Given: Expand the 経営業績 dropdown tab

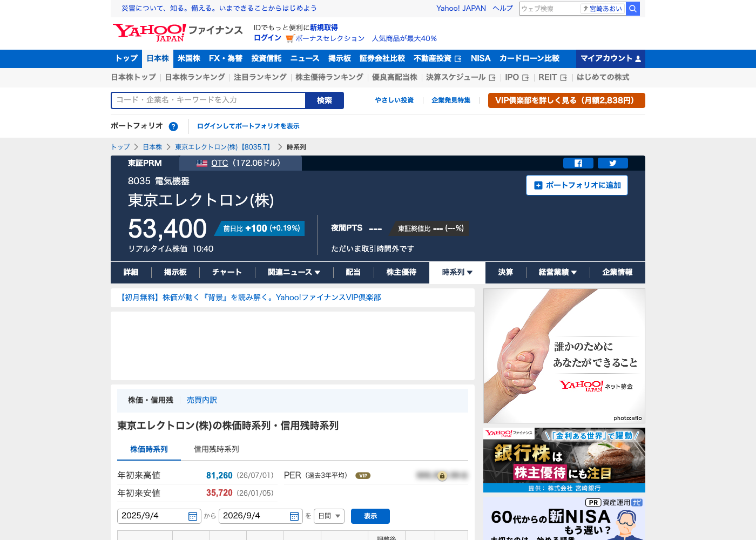Looking at the screenshot, I should click(x=558, y=272).
